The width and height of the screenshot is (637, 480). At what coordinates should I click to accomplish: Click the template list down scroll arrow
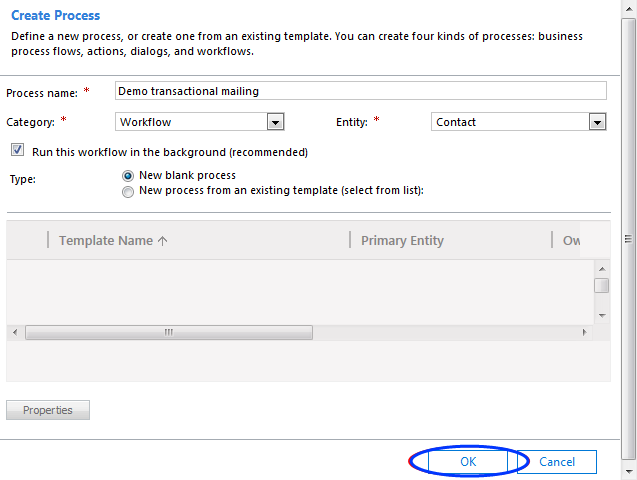click(x=602, y=316)
